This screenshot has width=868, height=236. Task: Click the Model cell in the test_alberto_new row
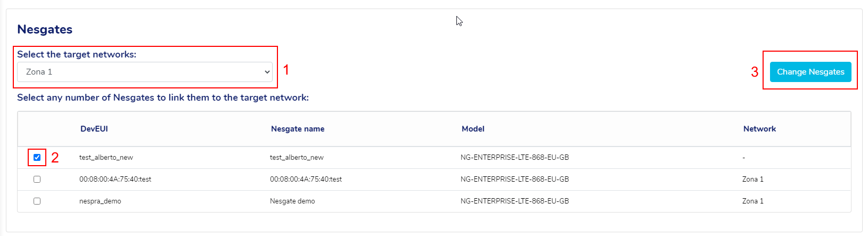coord(514,158)
